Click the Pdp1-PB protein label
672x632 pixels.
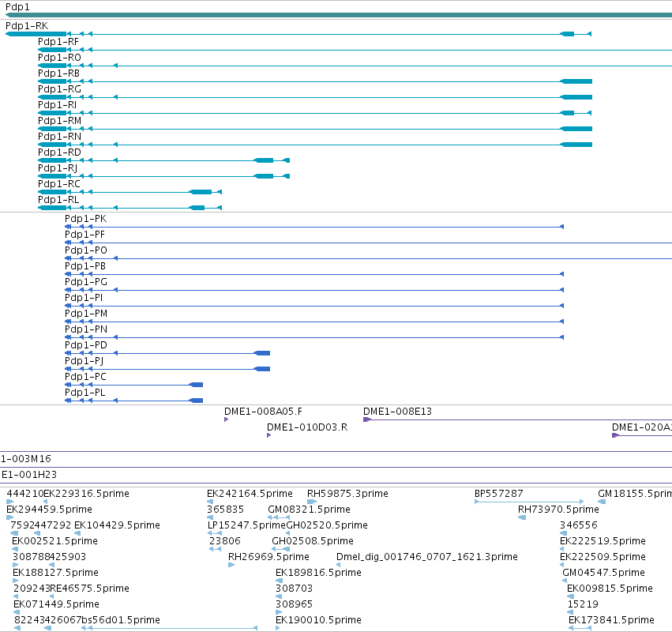(x=84, y=267)
